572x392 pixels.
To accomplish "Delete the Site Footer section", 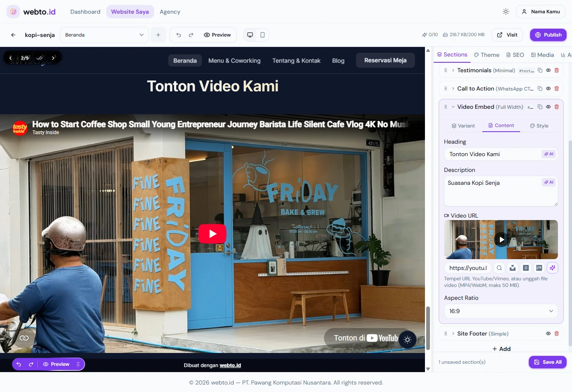I will point(557,333).
